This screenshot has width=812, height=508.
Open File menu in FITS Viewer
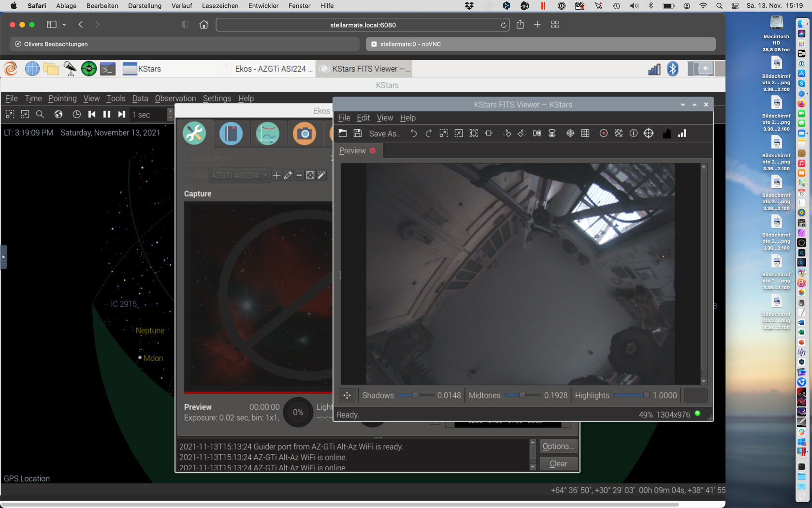click(x=344, y=118)
